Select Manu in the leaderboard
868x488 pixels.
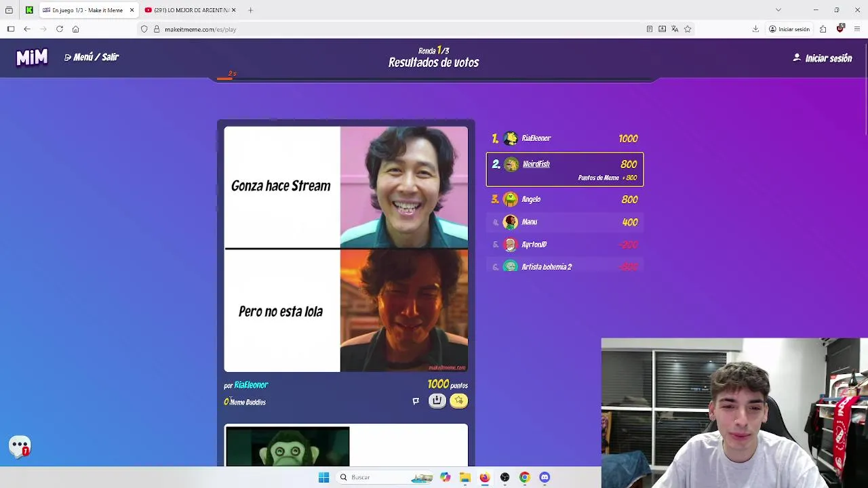[x=565, y=222]
